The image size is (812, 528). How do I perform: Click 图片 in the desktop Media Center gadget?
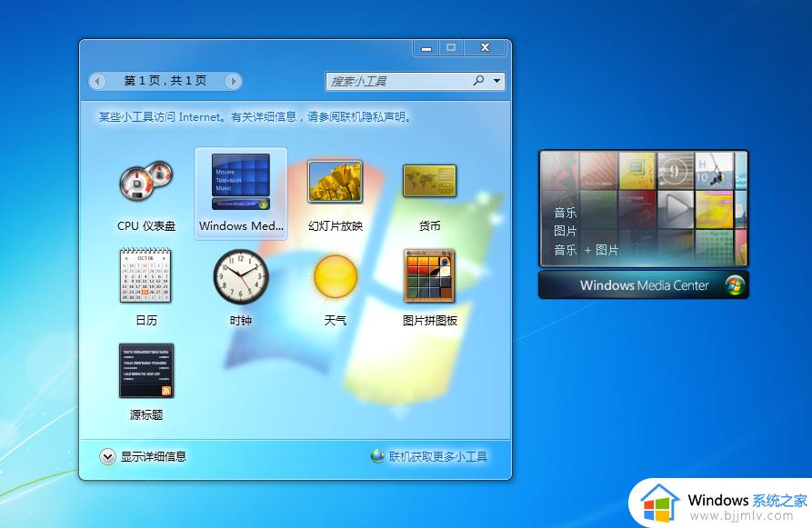click(565, 231)
